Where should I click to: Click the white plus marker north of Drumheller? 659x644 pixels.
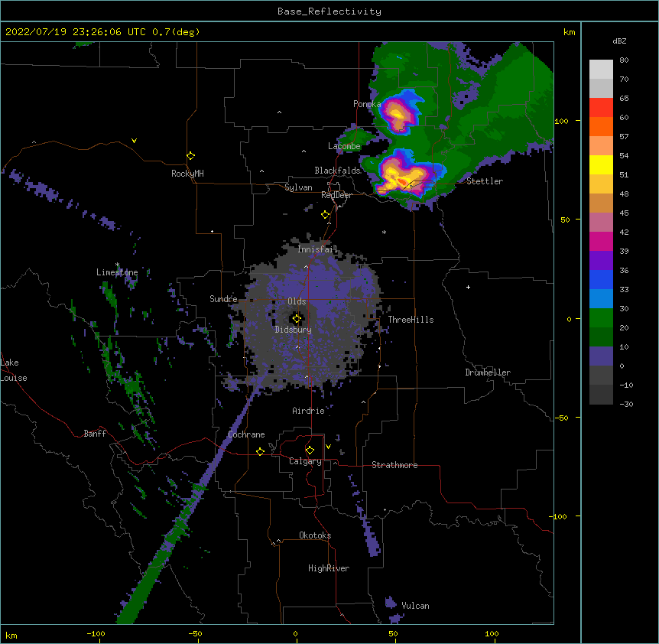click(468, 287)
